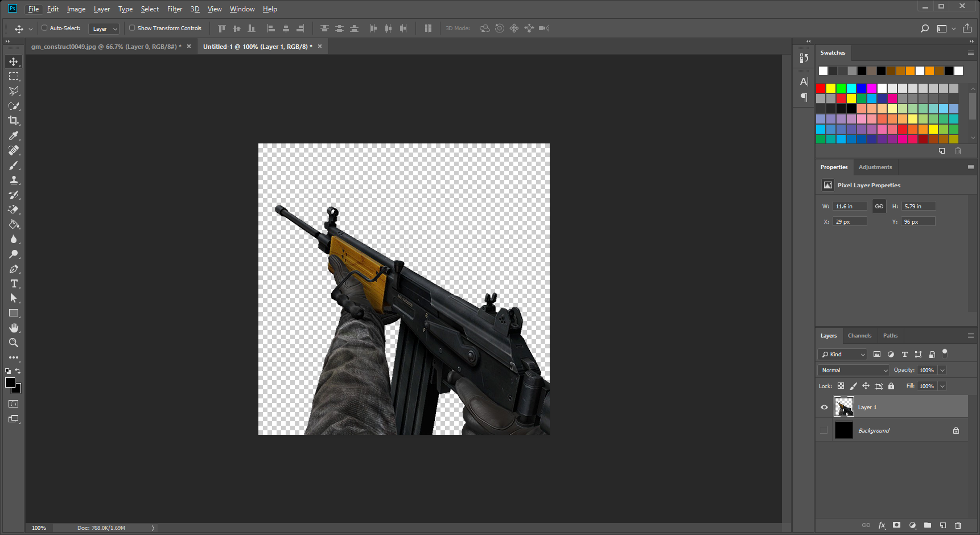Add a layer mask
This screenshot has height=535, width=980.
(x=897, y=525)
